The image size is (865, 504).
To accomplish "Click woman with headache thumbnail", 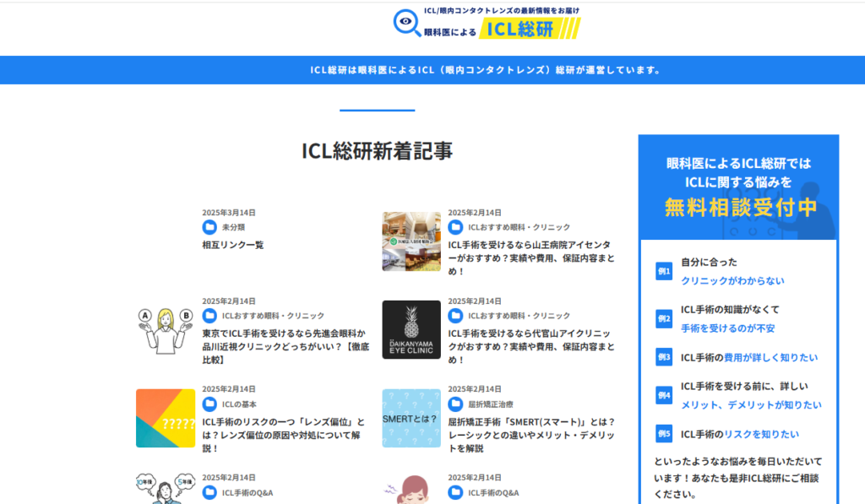I will pyautogui.click(x=411, y=490).
